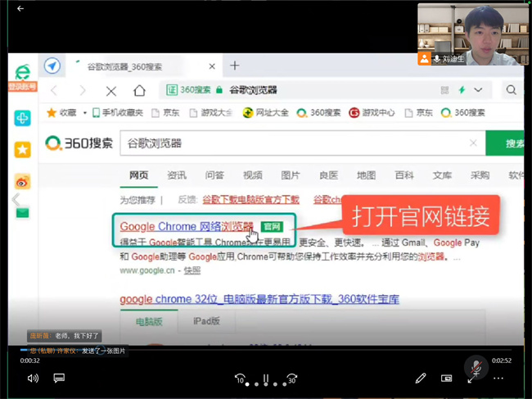532x399 pixels.
Task: Clear the search box with X
Action: pos(473,143)
